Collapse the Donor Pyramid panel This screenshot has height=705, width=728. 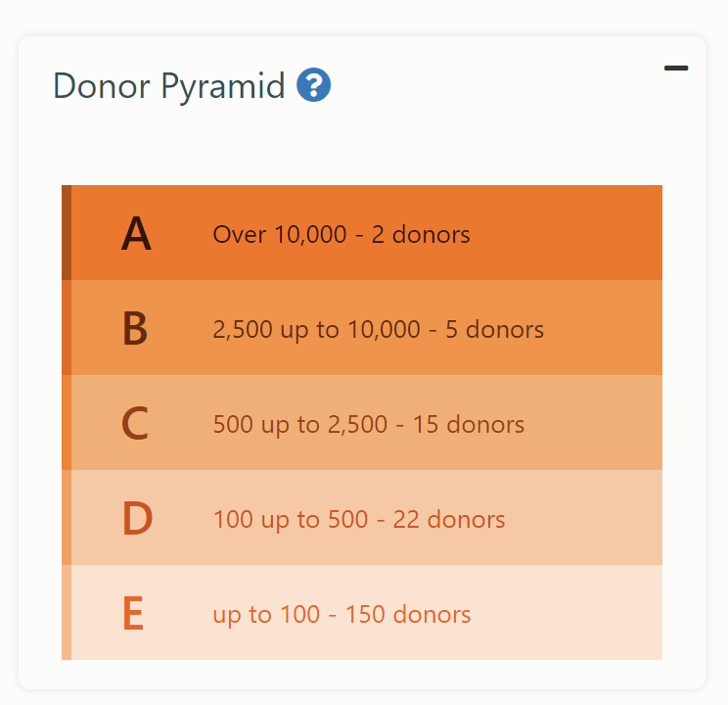point(675,68)
